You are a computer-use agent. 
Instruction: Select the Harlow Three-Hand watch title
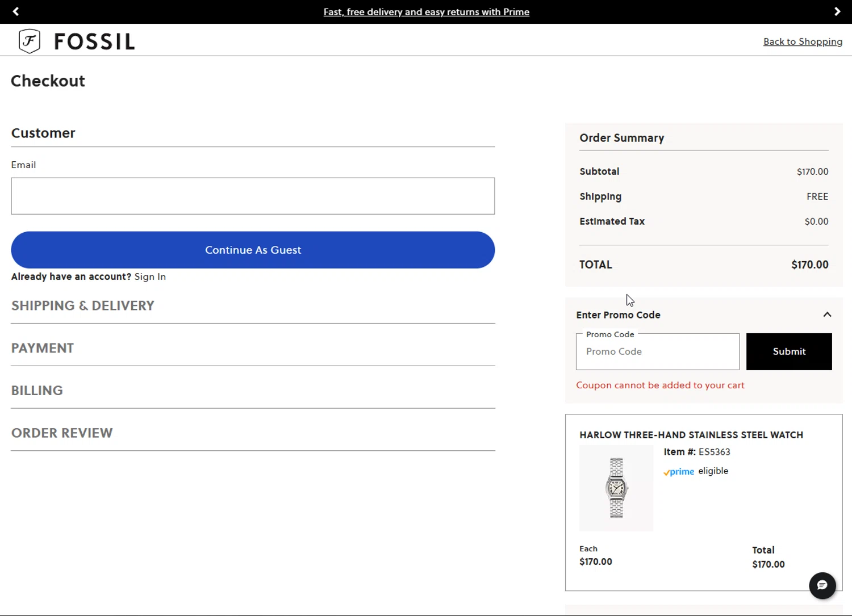(691, 435)
